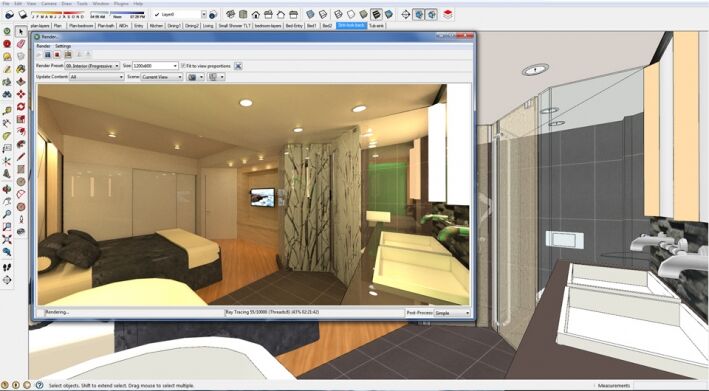Click the Measurements input box
709x391 pixels.
[669, 386]
